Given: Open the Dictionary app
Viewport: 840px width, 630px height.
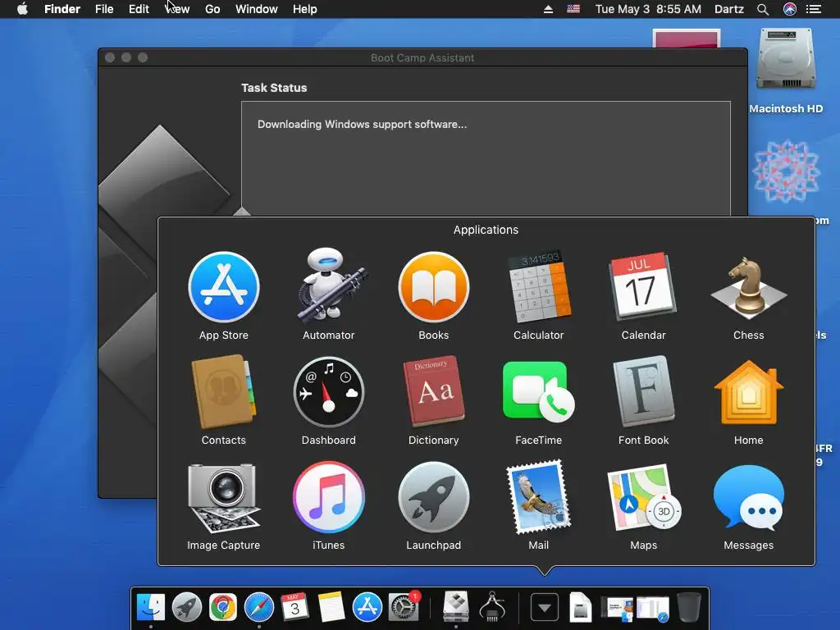Looking at the screenshot, I should (x=434, y=391).
